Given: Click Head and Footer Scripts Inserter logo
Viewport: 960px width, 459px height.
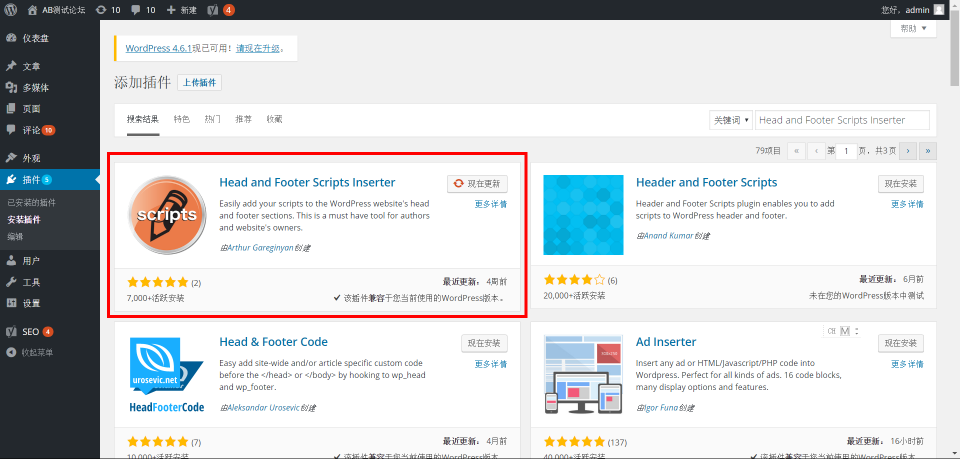Looking at the screenshot, I should pos(167,215).
